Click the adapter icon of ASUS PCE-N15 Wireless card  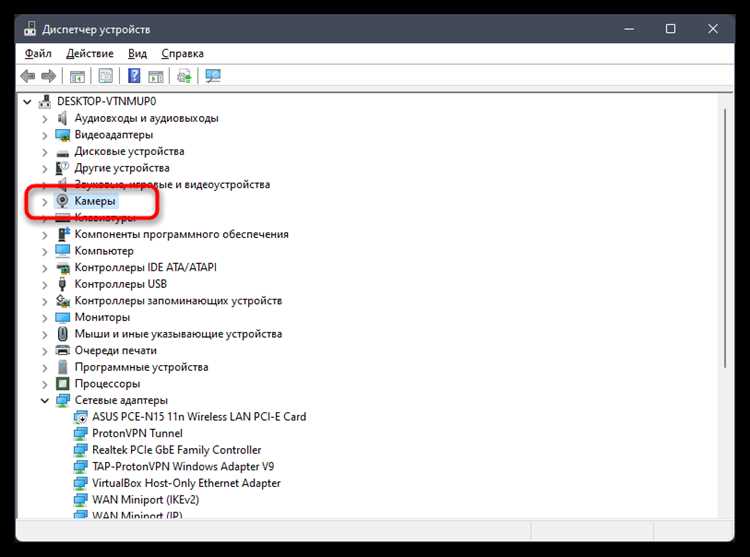point(80,417)
